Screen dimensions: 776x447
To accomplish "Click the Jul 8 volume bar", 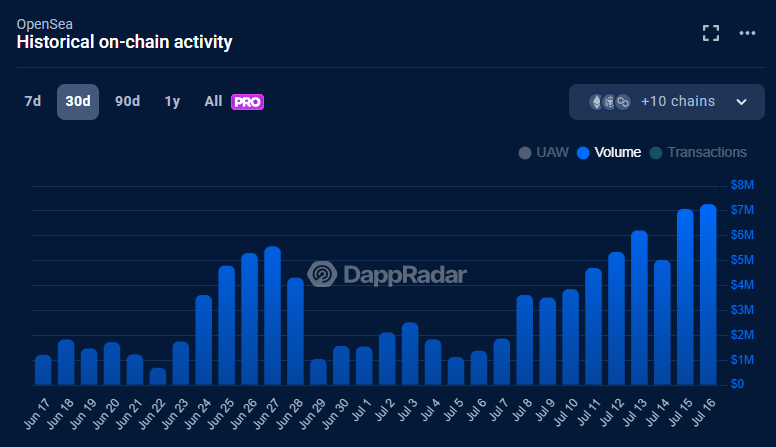I will click(525, 340).
